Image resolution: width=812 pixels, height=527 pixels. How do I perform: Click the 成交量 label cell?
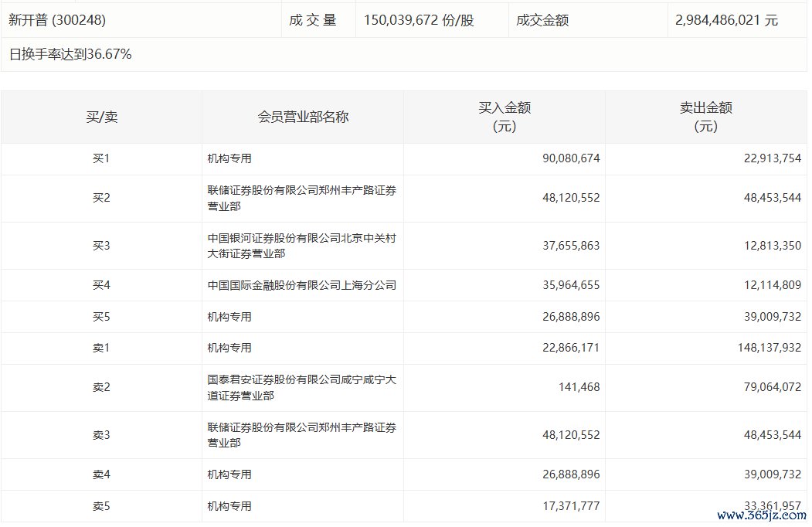313,20
